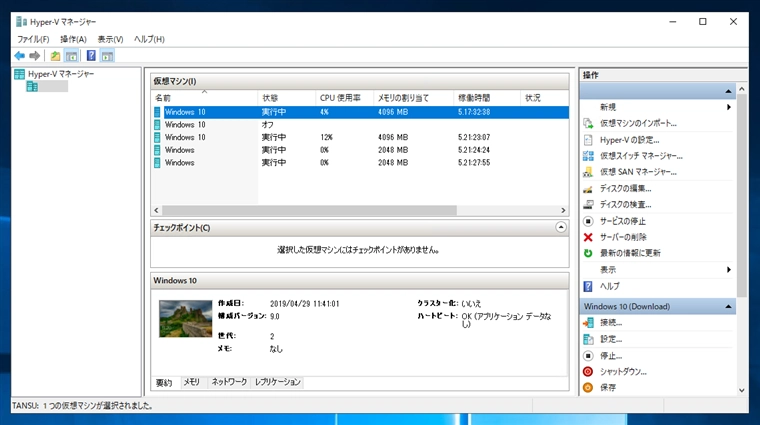Click 仮想スイッチ マネージャー icon
This screenshot has width=760, height=425.
(588, 156)
